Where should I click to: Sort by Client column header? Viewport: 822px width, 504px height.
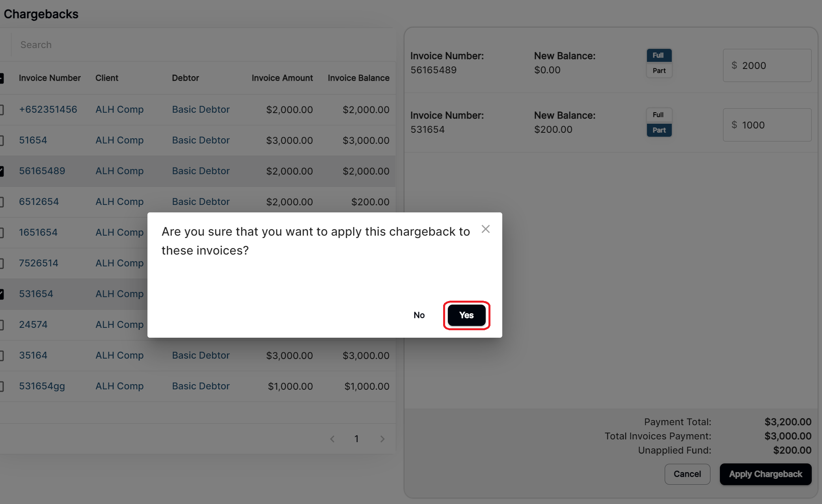pos(107,78)
